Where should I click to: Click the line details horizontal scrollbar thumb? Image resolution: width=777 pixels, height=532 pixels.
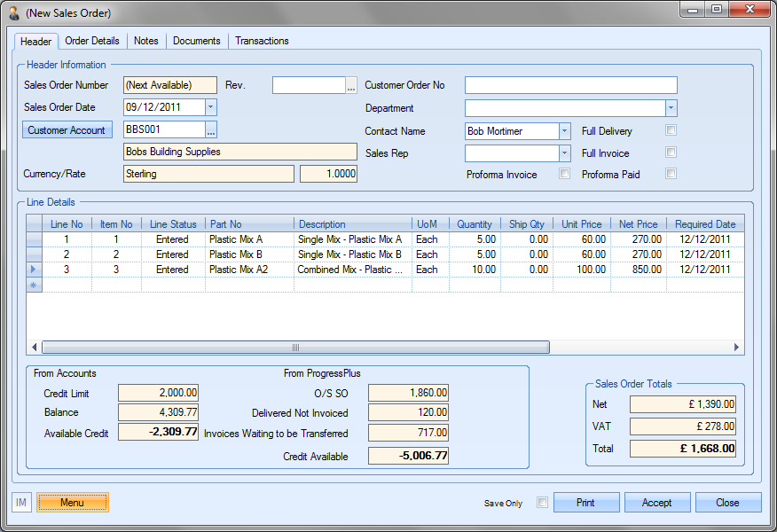click(295, 348)
